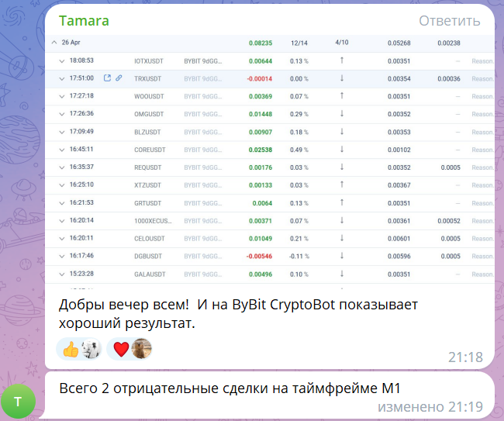
Task: Select the REQUSDT symbol cell
Action: click(148, 167)
